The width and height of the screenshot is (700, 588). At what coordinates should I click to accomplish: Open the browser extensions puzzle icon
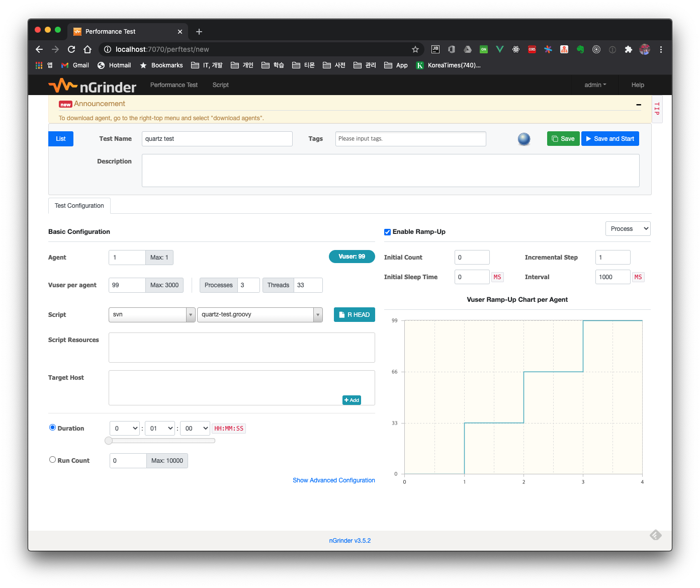(x=628, y=49)
